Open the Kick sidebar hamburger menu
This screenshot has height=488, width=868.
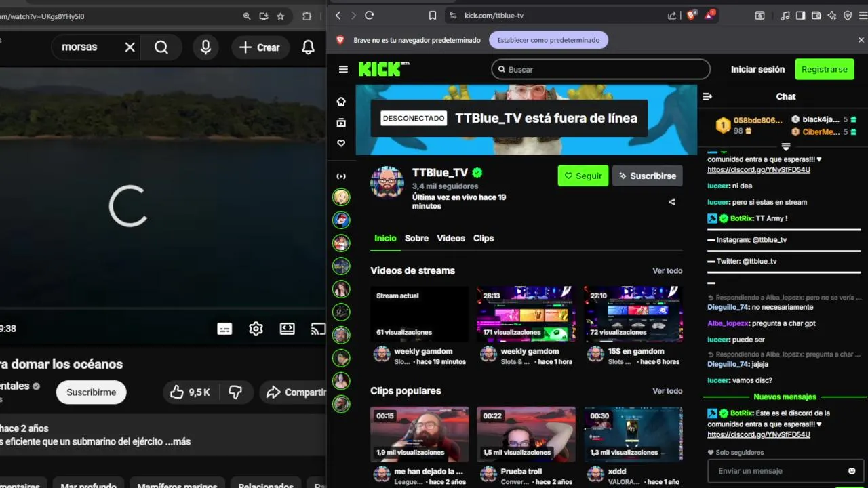point(343,69)
